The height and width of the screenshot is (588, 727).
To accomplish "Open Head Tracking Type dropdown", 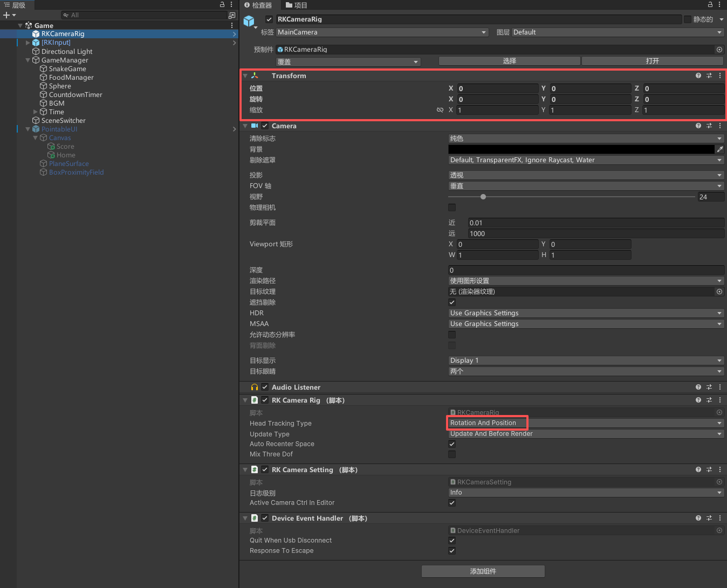I will pos(586,423).
